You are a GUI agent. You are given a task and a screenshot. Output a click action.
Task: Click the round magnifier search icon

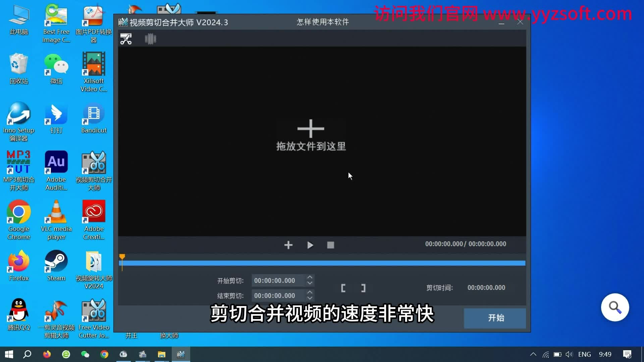coord(615,307)
